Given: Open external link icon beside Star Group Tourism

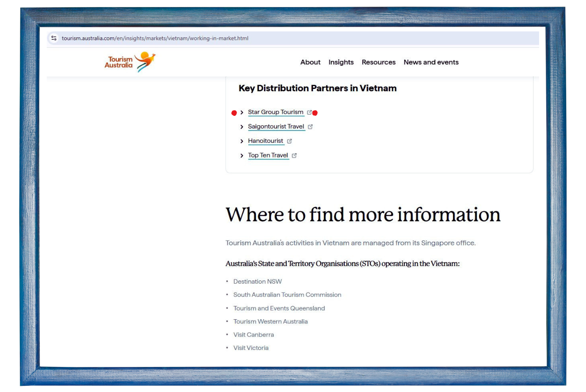Looking at the screenshot, I should pyautogui.click(x=309, y=113).
